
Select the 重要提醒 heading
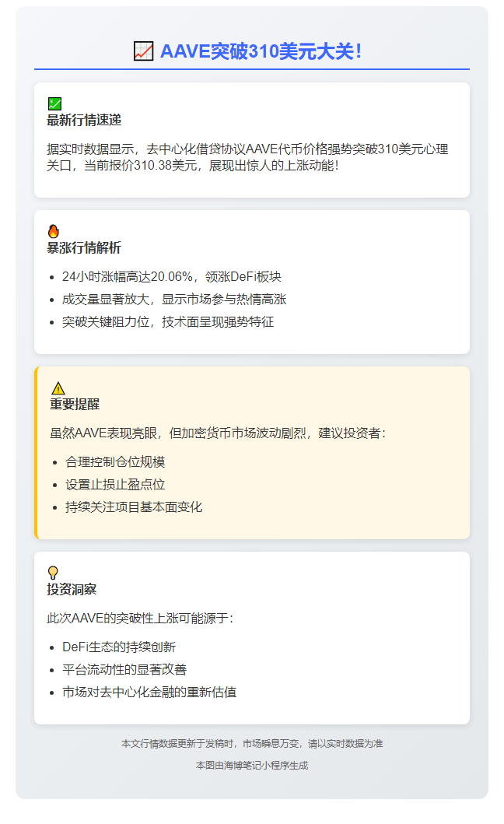(75, 404)
